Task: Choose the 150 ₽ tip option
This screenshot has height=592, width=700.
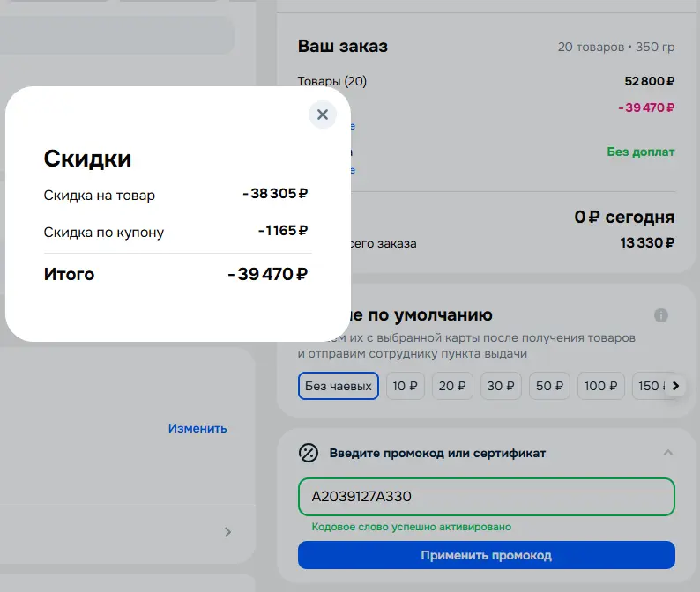Action: 651,386
